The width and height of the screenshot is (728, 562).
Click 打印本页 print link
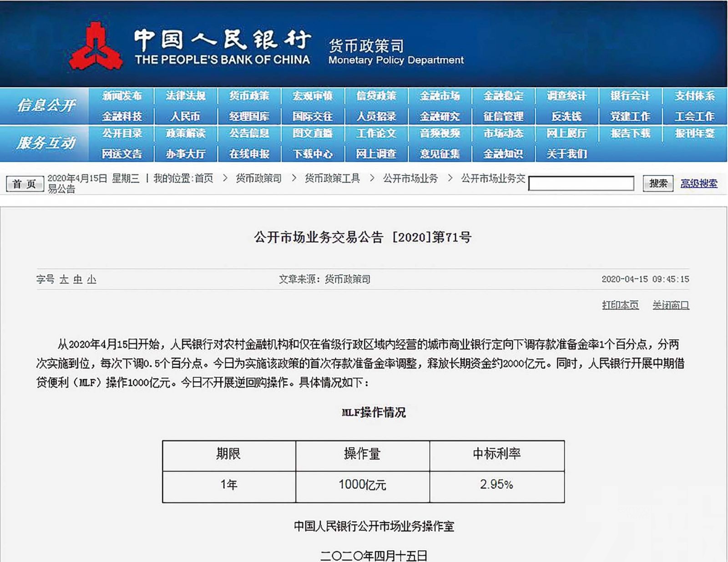tap(620, 305)
